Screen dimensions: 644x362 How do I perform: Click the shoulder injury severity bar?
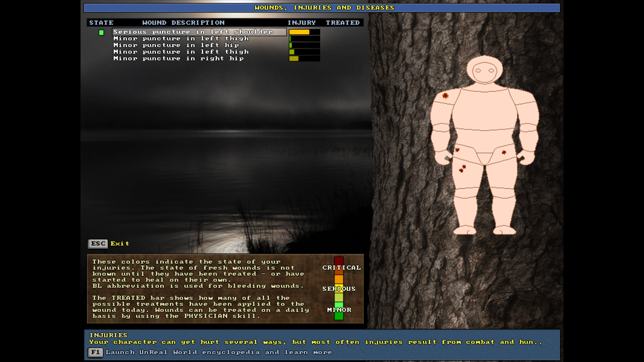(x=304, y=32)
